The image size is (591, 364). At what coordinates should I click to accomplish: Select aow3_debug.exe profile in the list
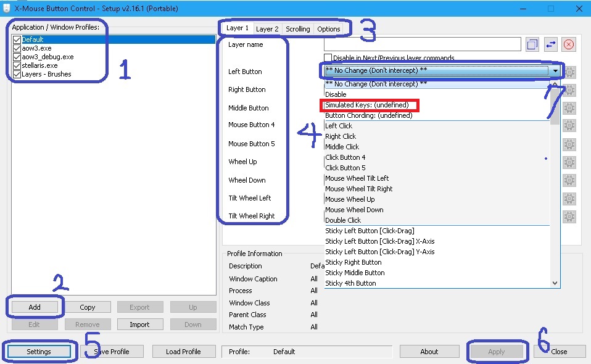48,57
